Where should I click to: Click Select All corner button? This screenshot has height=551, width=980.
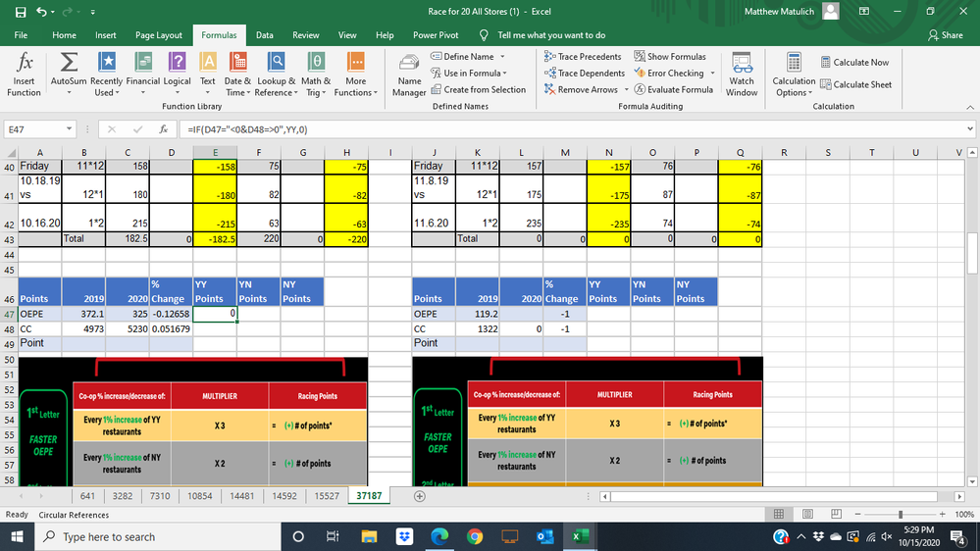tap(11, 152)
